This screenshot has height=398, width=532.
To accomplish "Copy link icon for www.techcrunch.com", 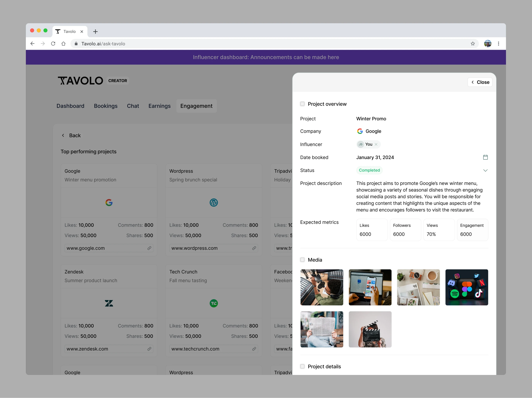I will tap(254, 349).
